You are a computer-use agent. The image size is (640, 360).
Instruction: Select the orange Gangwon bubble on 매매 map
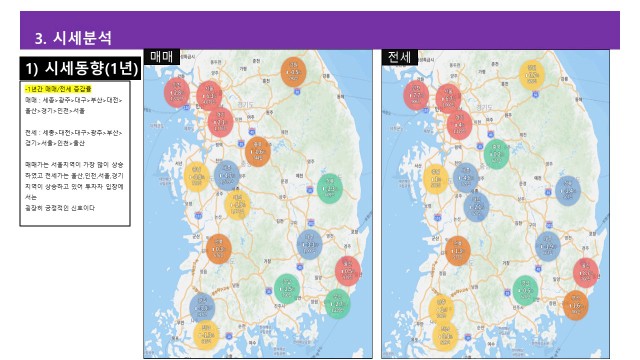pos(293,72)
